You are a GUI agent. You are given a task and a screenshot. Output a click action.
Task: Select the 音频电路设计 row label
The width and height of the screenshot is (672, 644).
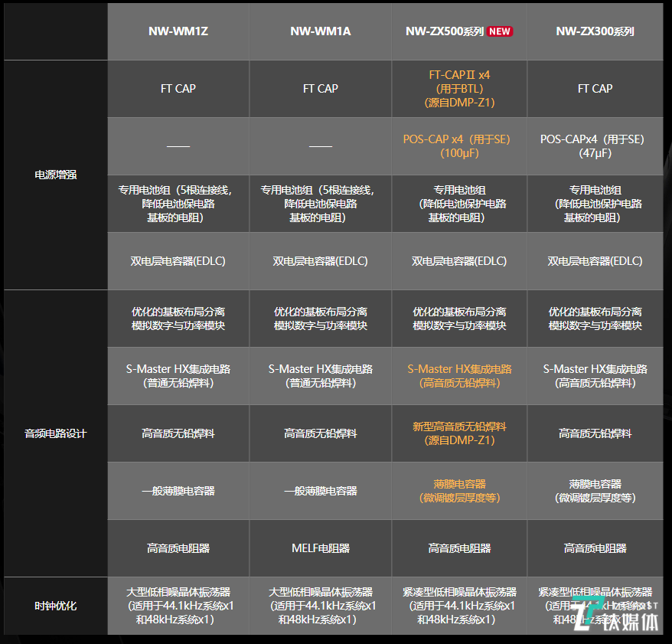pyautogui.click(x=54, y=433)
